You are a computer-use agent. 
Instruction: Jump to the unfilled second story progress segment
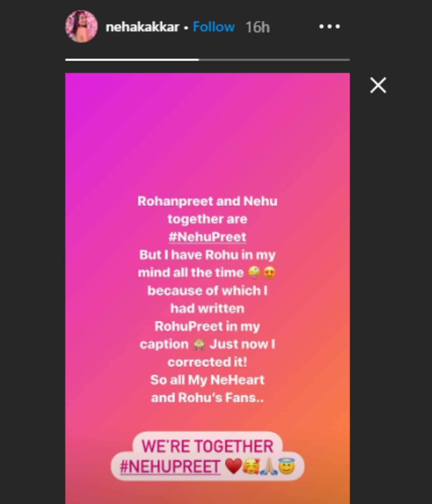point(274,59)
